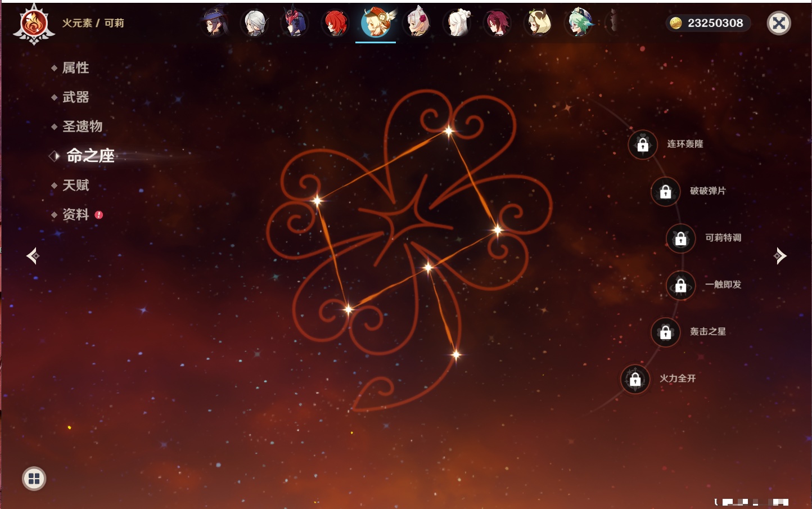
Task: Choose the dark-red short-haired character avatar
Action: [498, 23]
